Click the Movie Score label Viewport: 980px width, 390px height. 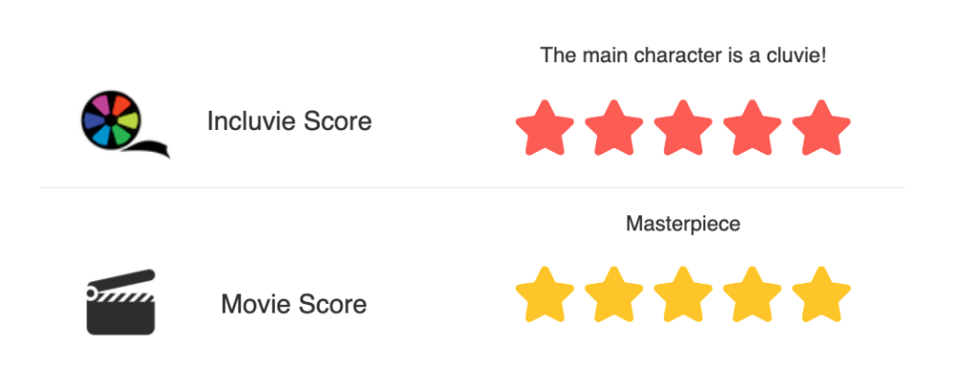tap(293, 305)
